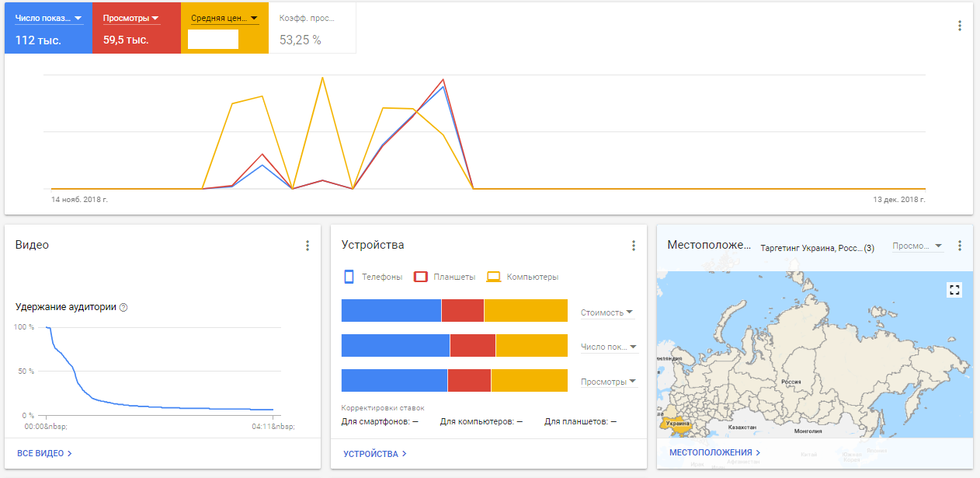The height and width of the screenshot is (478, 980).
Task: Click the red Планшеты legend icon
Action: (x=421, y=277)
